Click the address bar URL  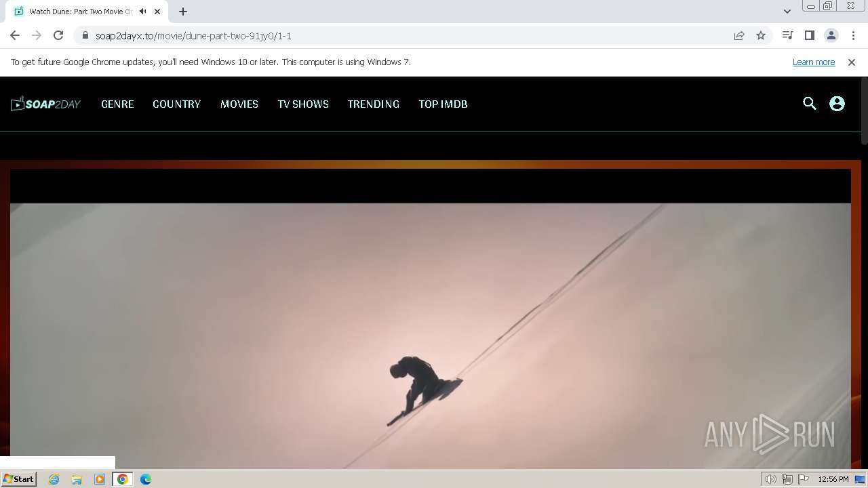coord(193,35)
